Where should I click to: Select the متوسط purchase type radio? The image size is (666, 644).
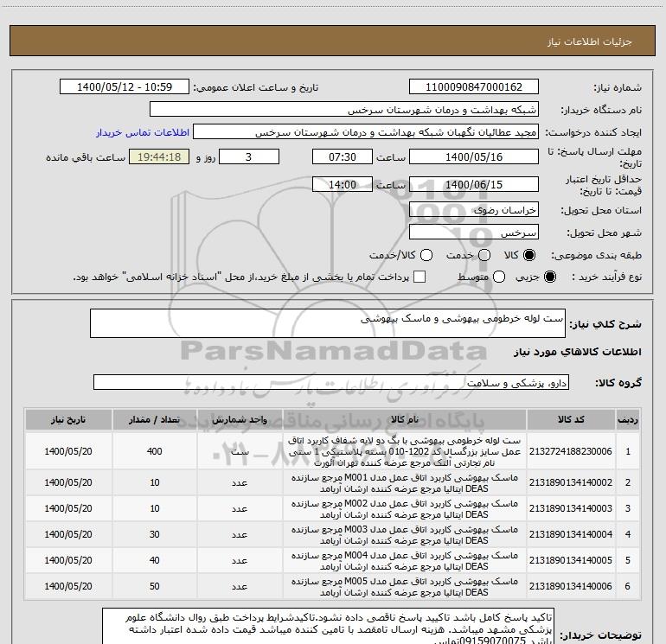(x=499, y=277)
